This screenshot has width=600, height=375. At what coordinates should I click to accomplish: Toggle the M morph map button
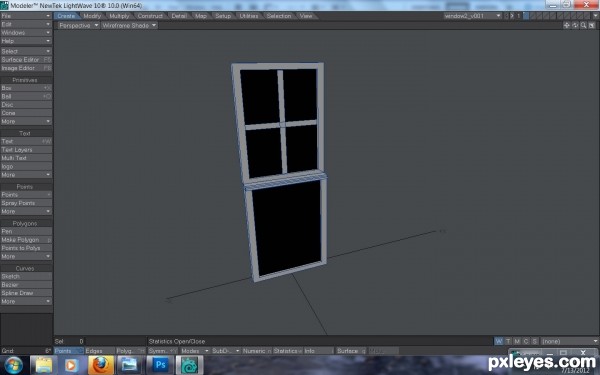517,341
